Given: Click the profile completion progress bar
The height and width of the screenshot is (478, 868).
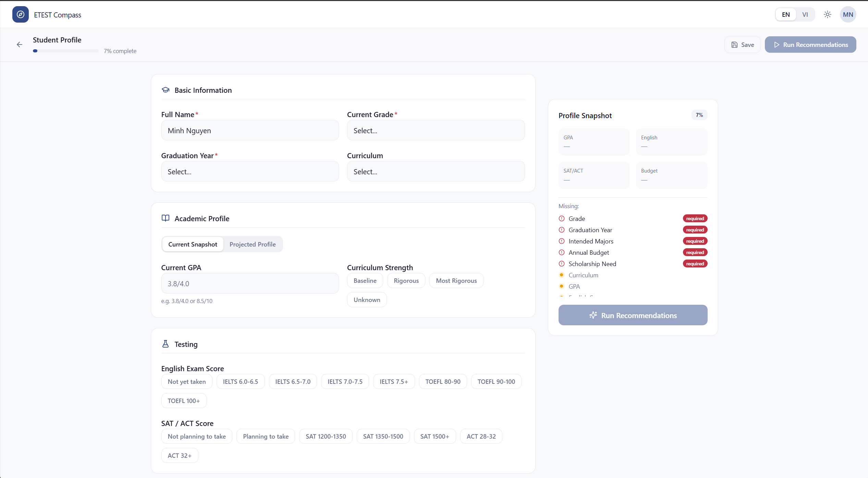Looking at the screenshot, I should (66, 51).
